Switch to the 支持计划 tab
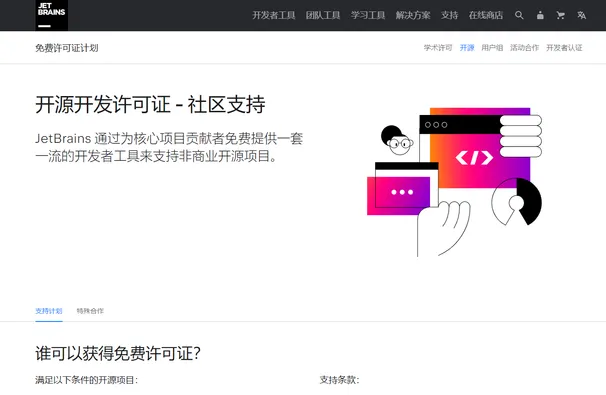606x395 pixels. pyautogui.click(x=49, y=311)
